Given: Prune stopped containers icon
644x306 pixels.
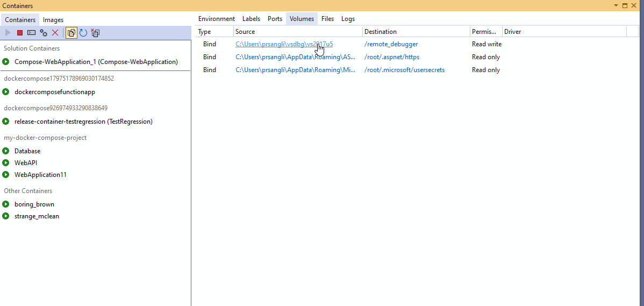Looking at the screenshot, I should tap(95, 33).
